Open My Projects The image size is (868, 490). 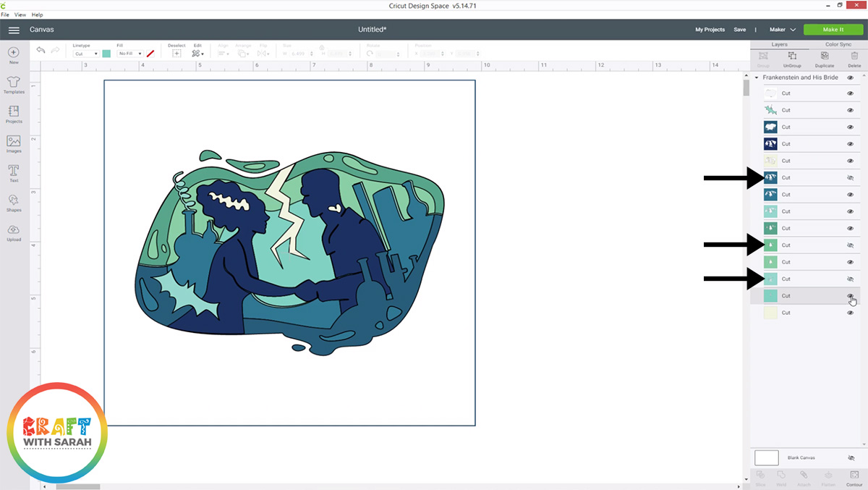point(710,30)
